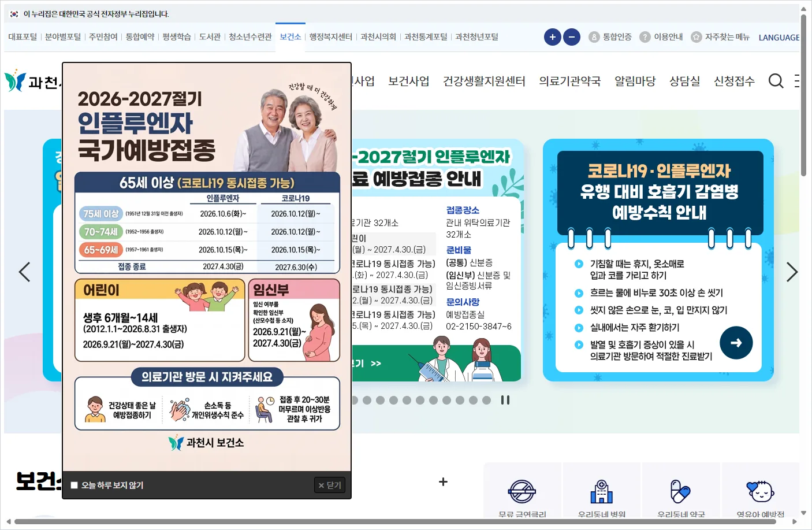
Task: Go to 과천통계포털 site link
Action: pyautogui.click(x=426, y=37)
